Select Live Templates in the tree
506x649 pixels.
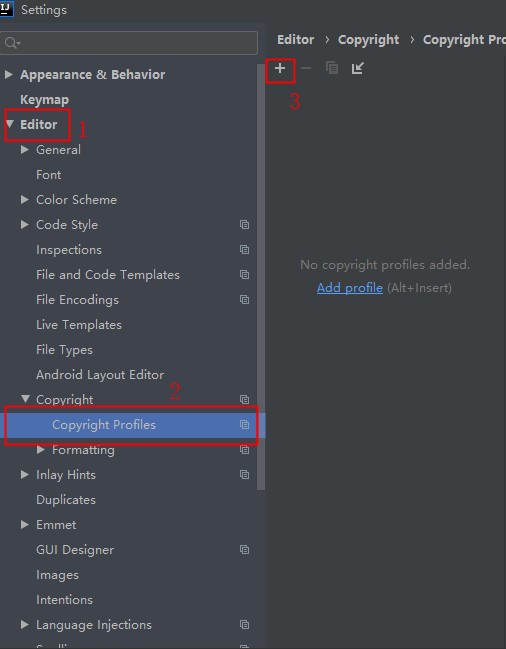coord(79,325)
